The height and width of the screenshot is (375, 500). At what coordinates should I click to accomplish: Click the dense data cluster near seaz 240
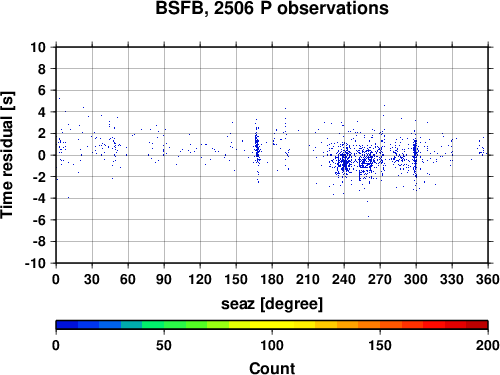point(344,163)
